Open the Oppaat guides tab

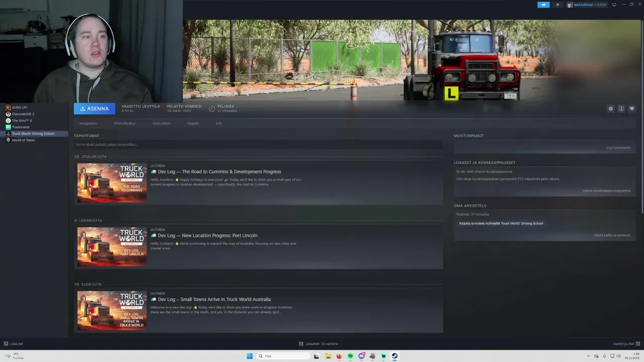pyautogui.click(x=193, y=123)
